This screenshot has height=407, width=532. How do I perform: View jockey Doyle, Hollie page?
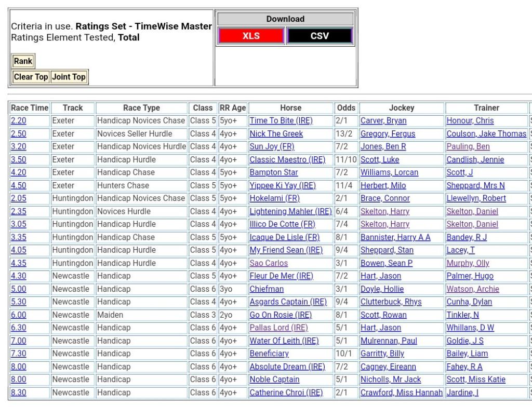[382, 289]
